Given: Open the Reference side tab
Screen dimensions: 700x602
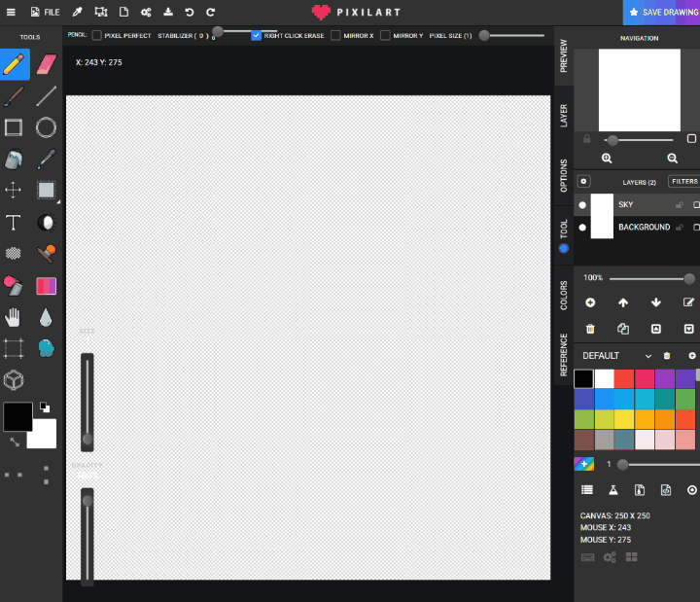Looking at the screenshot, I should 564,355.
